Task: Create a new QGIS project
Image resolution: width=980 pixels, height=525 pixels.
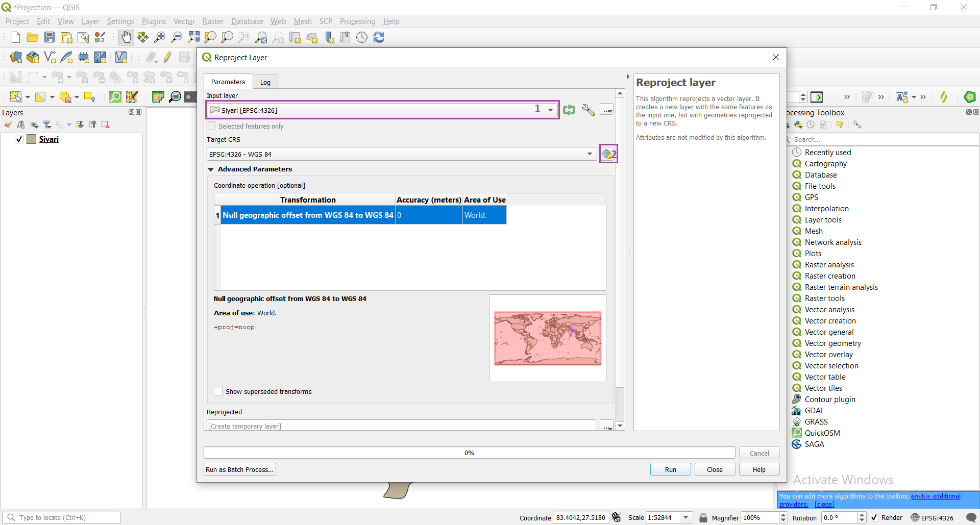Action: tap(16, 37)
